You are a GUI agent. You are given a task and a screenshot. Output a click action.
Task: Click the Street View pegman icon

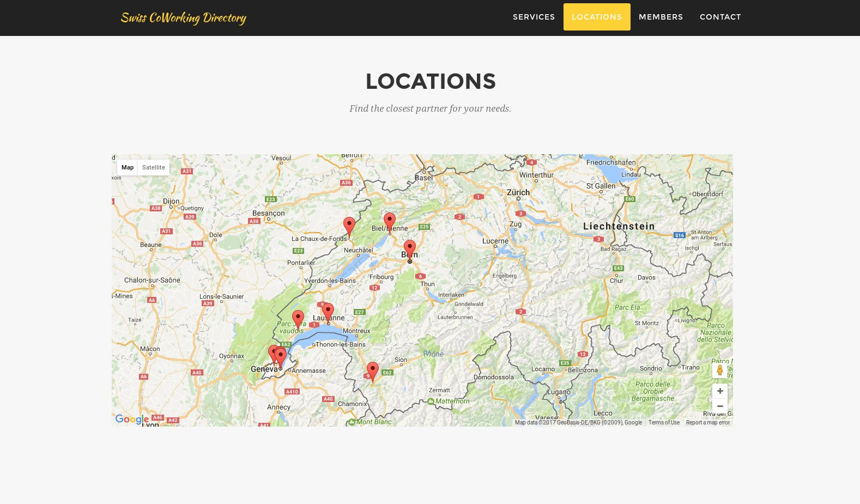(719, 371)
